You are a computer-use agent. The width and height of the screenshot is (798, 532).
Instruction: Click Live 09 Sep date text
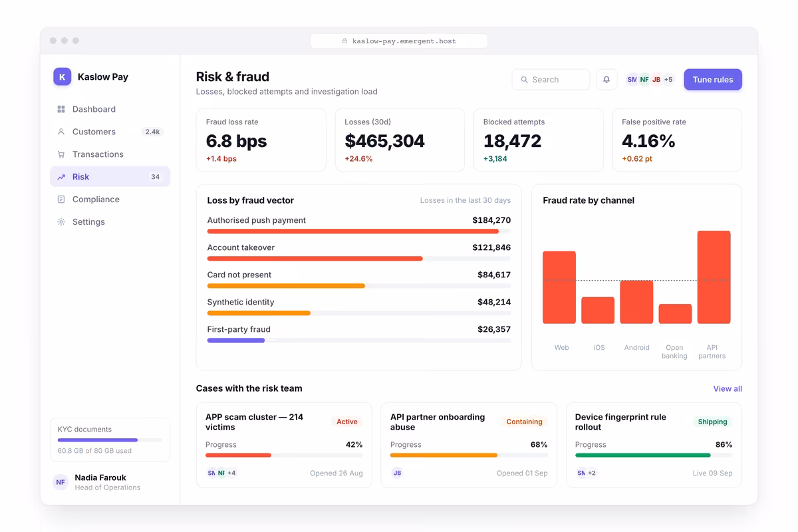(712, 473)
